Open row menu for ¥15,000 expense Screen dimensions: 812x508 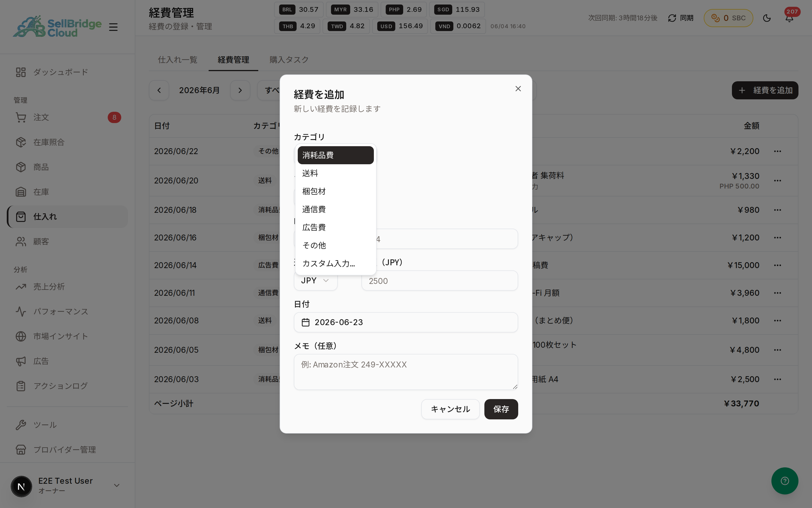coord(777,265)
